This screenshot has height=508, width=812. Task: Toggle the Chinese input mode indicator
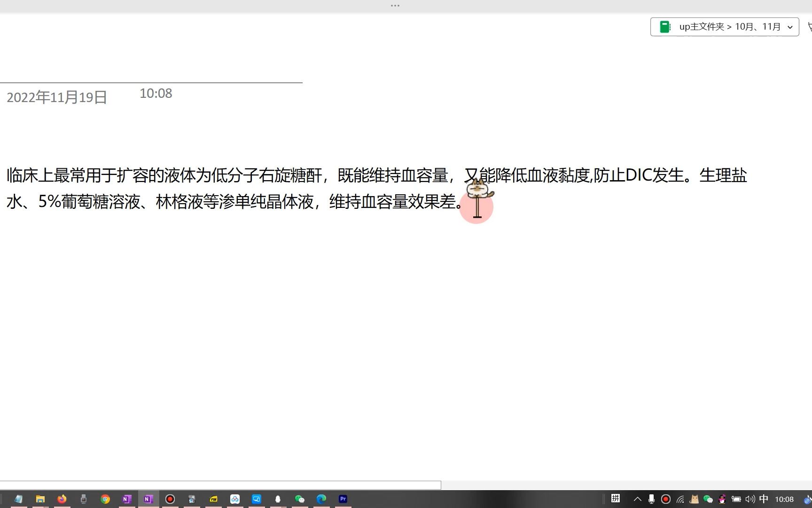pos(764,499)
